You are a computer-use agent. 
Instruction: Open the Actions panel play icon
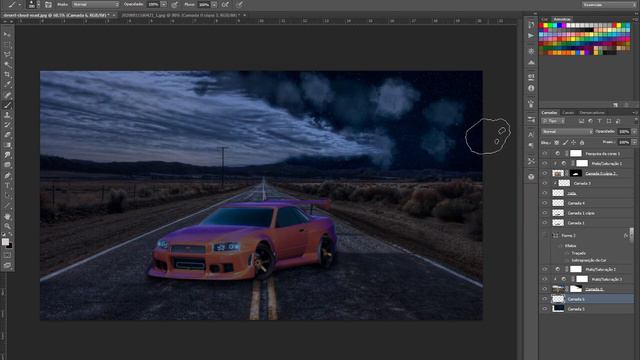point(531,36)
